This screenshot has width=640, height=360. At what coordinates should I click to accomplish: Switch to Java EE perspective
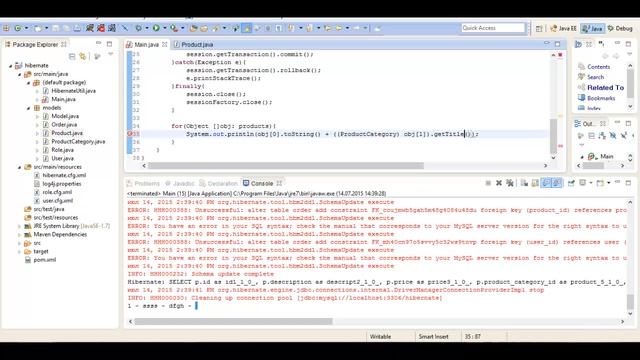click(563, 28)
